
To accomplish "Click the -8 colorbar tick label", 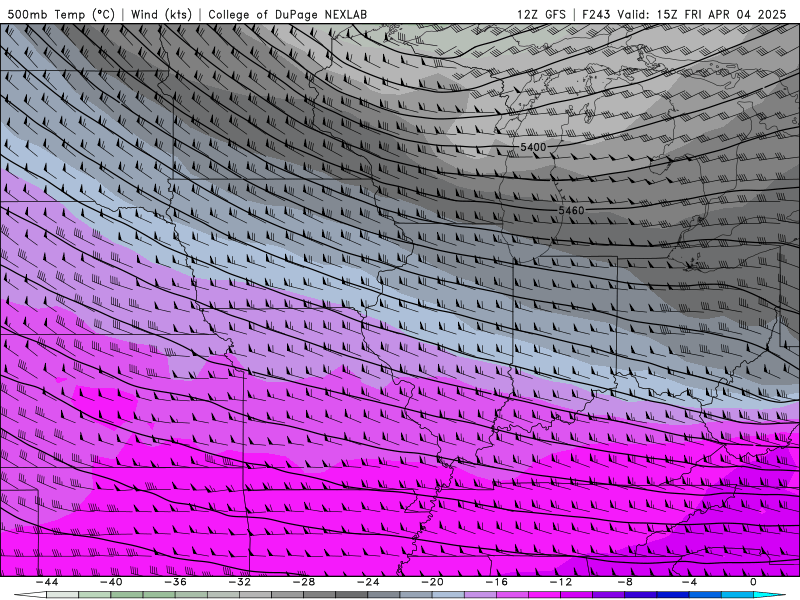I will click(626, 582).
